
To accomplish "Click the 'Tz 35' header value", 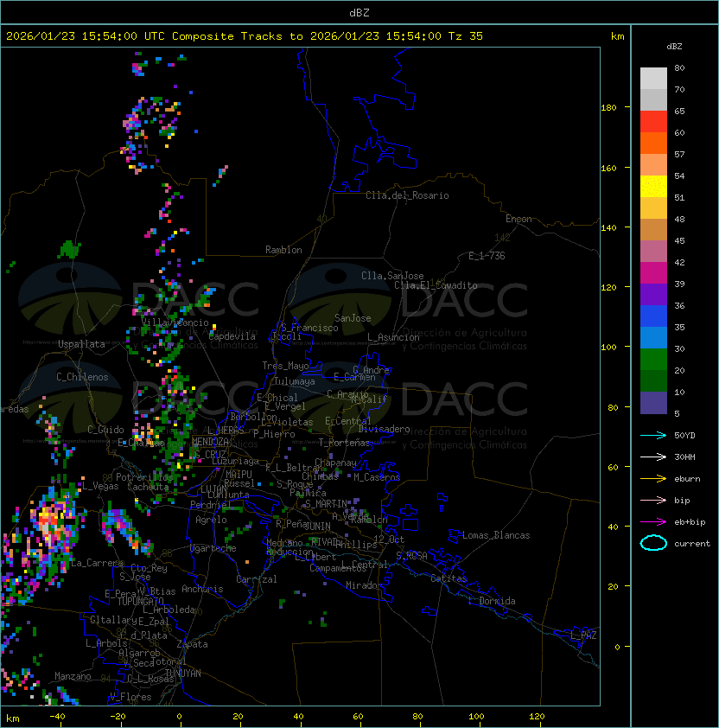I will tap(466, 36).
